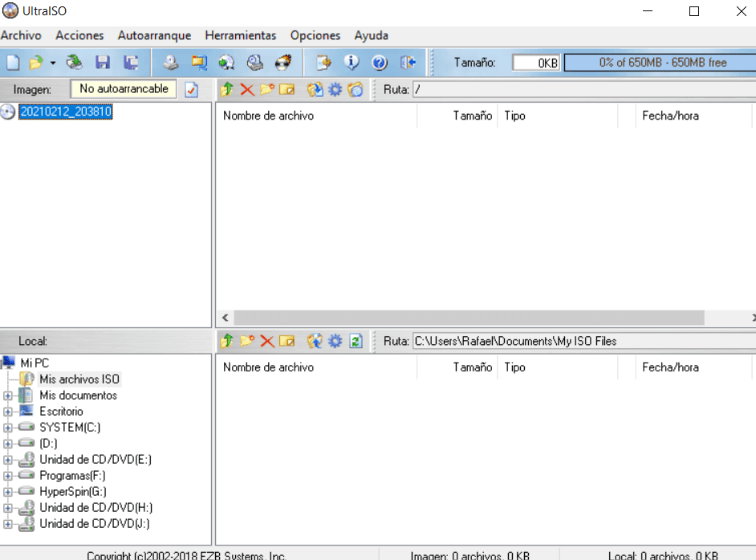The width and height of the screenshot is (756, 560).
Task: Click the green Refresh icon in the Local pane toolbar
Action: [x=356, y=341]
